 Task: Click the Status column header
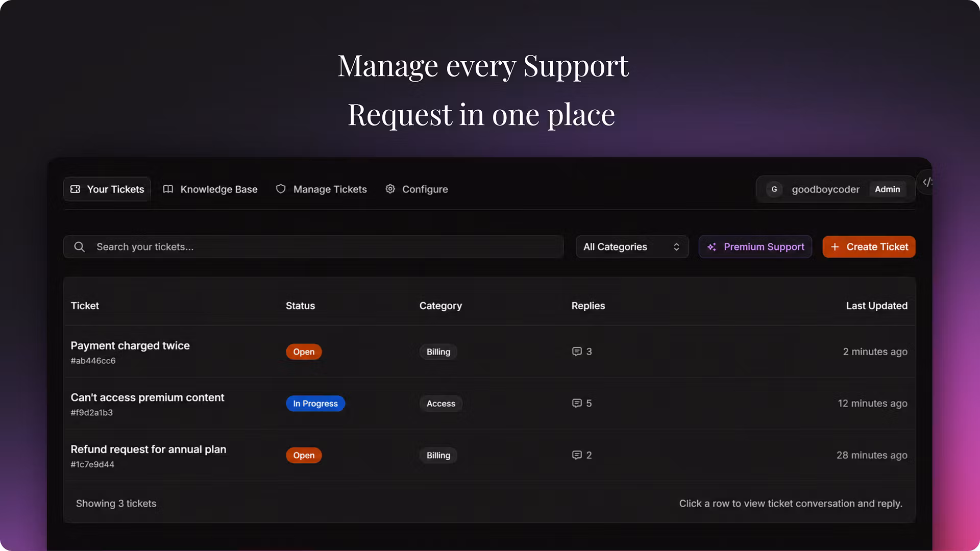point(300,306)
